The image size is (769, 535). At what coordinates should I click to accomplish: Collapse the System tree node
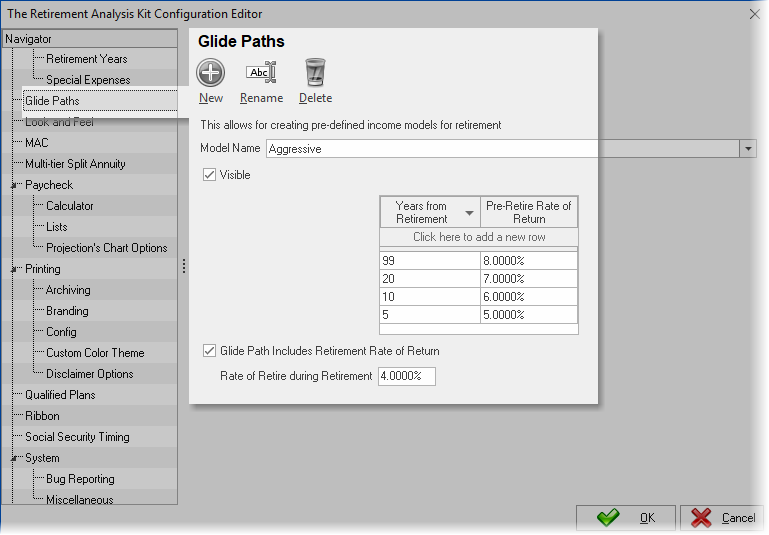coord(14,458)
